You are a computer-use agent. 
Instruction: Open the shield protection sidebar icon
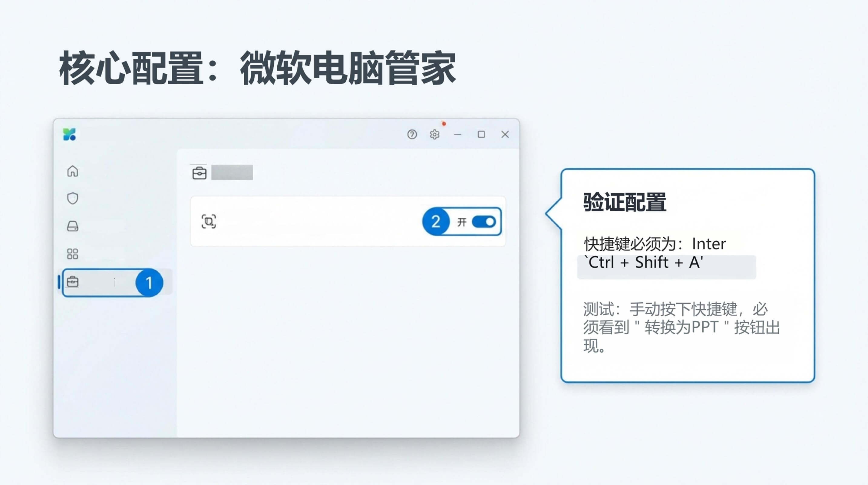click(x=72, y=198)
